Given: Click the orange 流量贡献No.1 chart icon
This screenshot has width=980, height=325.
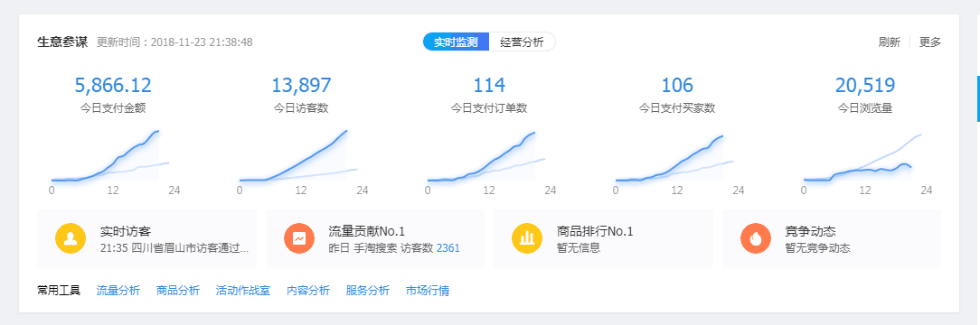Looking at the screenshot, I should coord(299,238).
